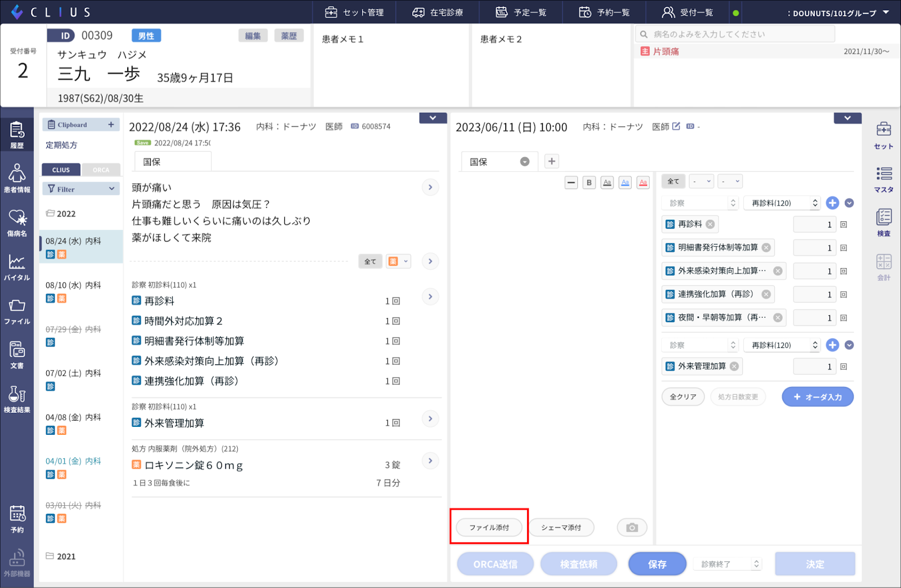Click the camera icon in the editor
The image size is (901, 588).
[631, 527]
